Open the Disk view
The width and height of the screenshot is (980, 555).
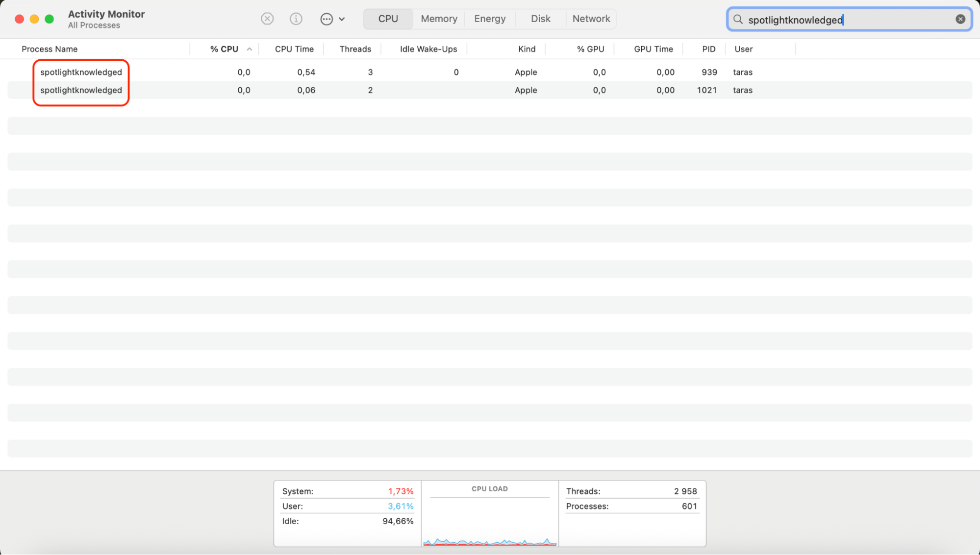tap(540, 19)
